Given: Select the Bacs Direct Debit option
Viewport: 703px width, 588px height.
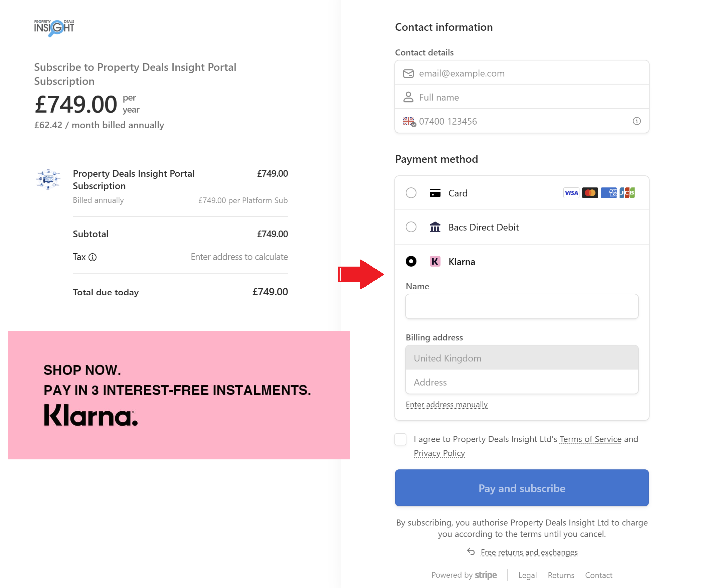Looking at the screenshot, I should pyautogui.click(x=411, y=228).
